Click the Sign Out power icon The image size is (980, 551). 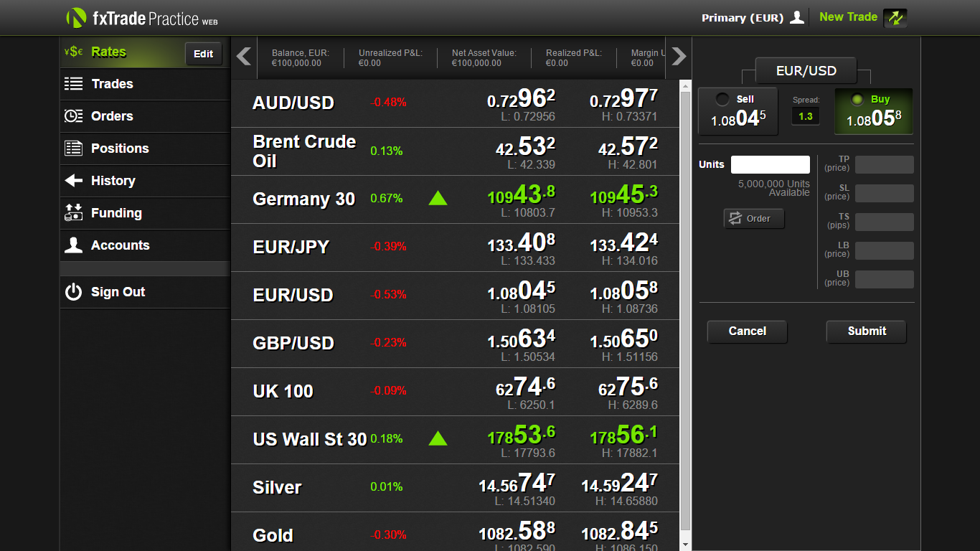tap(73, 292)
